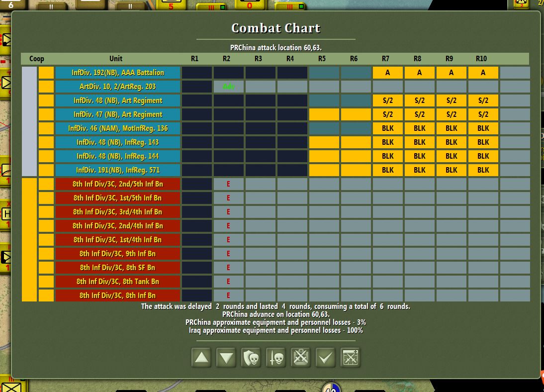
Task: Click the Coop column header
Action: (37, 59)
